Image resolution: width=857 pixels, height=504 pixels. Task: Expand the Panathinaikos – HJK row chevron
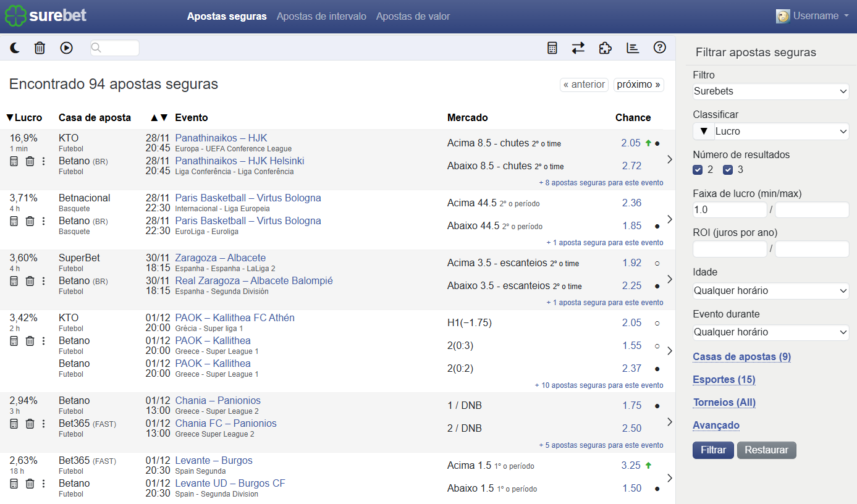point(670,159)
